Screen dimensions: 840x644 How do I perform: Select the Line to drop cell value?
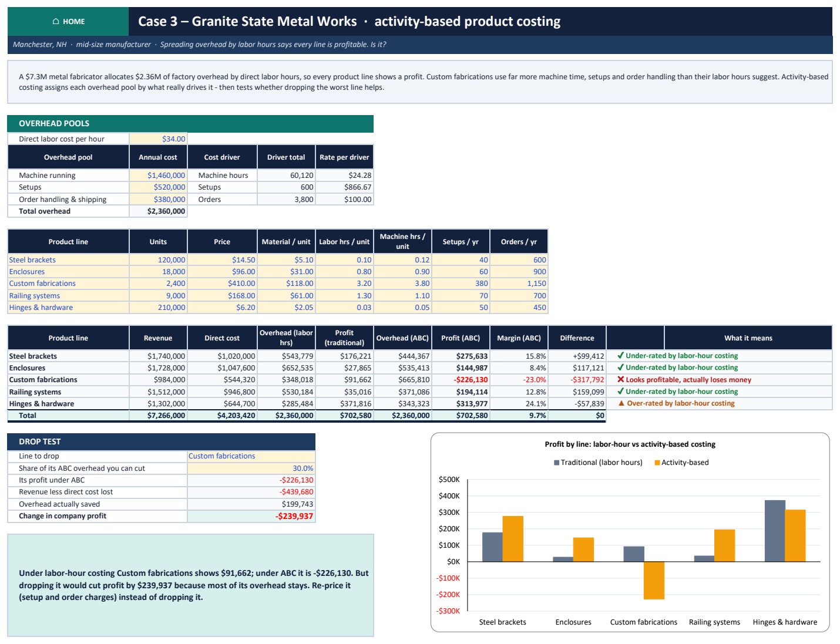coord(251,456)
